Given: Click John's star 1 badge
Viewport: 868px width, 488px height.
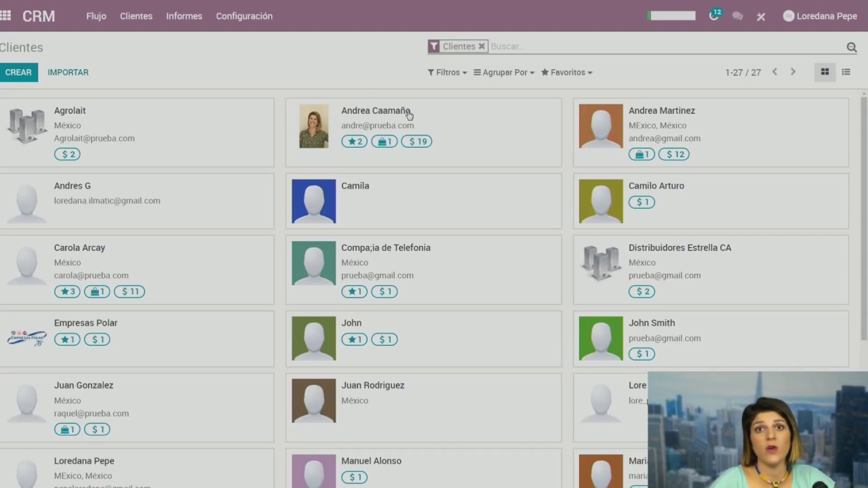Looking at the screenshot, I should pyautogui.click(x=355, y=340).
